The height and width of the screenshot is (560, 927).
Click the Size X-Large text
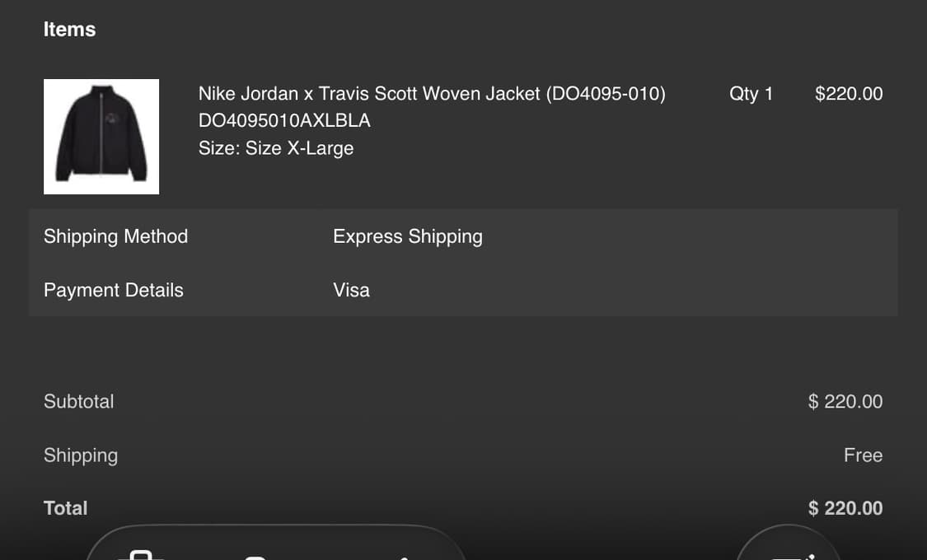[x=276, y=148]
